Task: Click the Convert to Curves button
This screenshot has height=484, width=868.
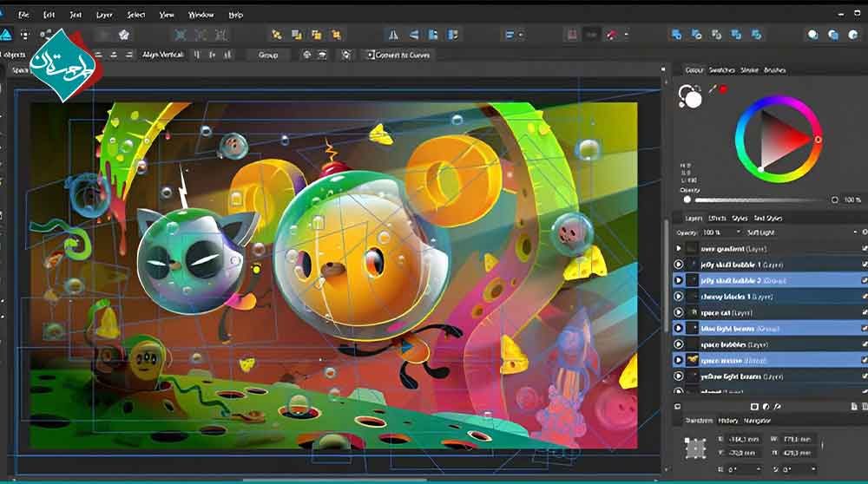Action: pyautogui.click(x=398, y=55)
